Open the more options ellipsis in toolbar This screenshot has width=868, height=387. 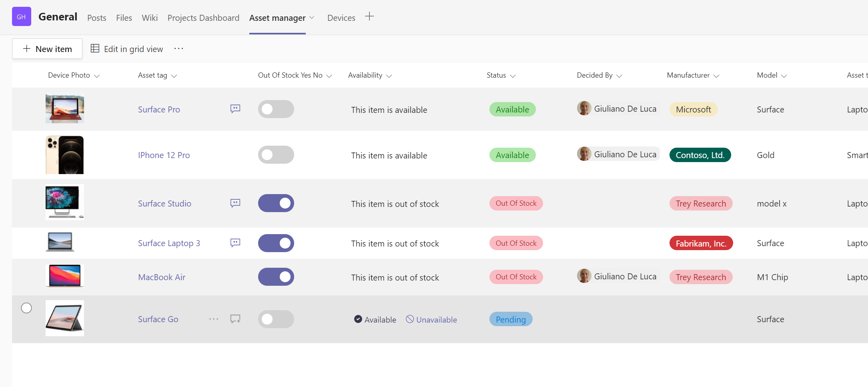coord(178,48)
